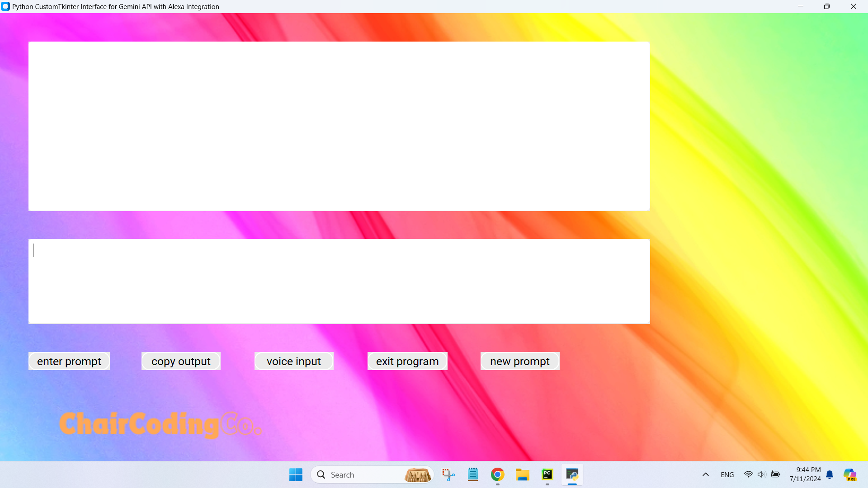
Task: Open the Windows Start menu
Action: 296,474
